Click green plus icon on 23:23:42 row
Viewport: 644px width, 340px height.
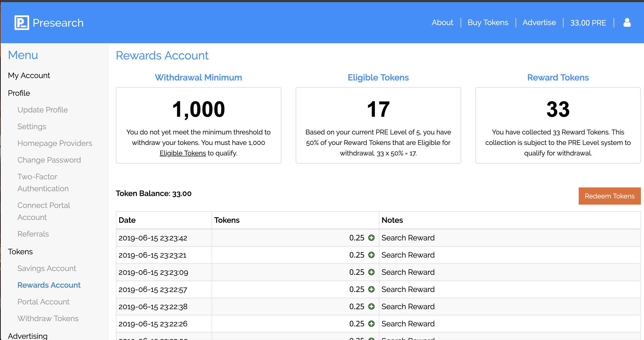click(371, 238)
